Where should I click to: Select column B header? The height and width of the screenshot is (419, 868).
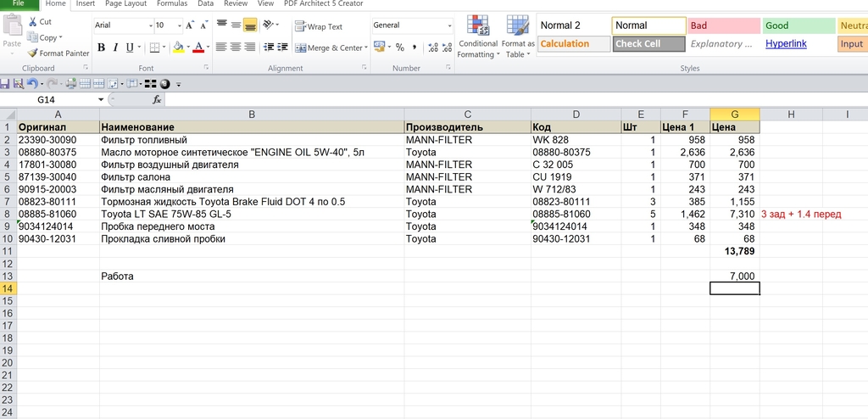[252, 115]
